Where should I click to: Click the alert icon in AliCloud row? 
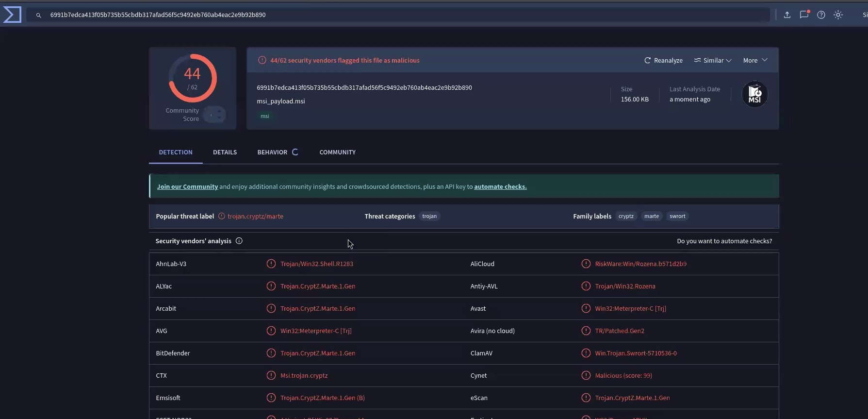point(586,264)
